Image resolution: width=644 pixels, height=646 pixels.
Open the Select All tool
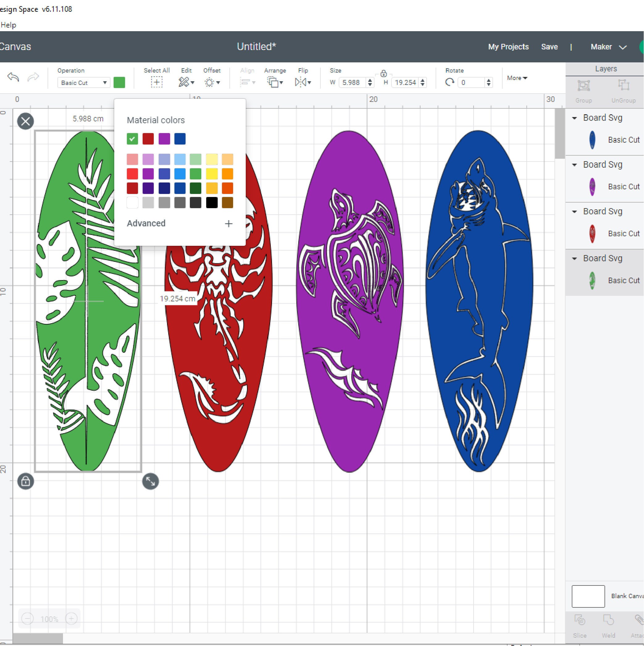click(x=157, y=82)
